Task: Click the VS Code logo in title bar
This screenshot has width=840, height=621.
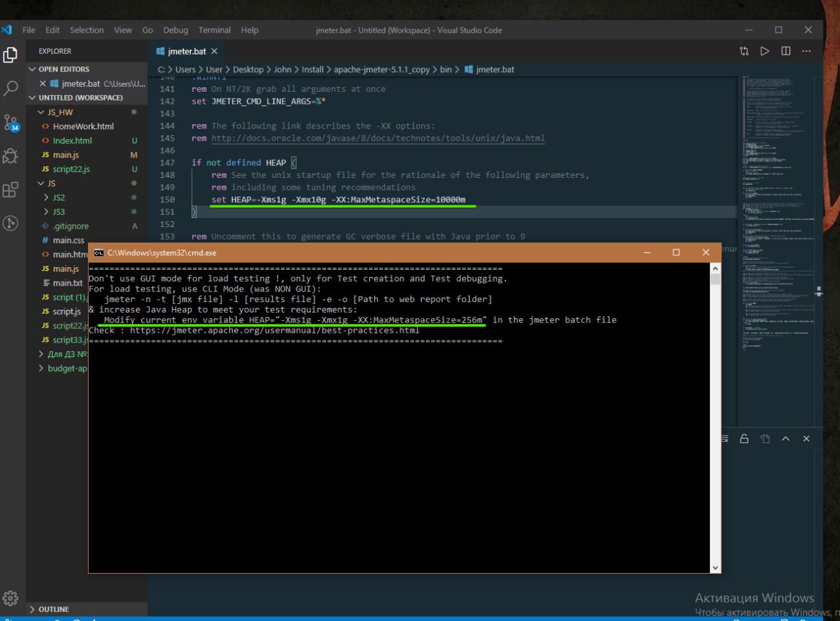Action: tap(7, 30)
